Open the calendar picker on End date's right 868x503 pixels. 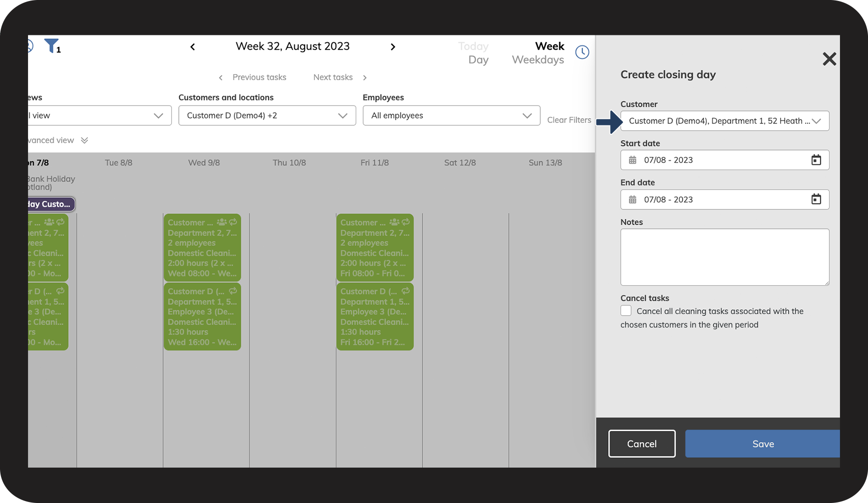pos(816,199)
